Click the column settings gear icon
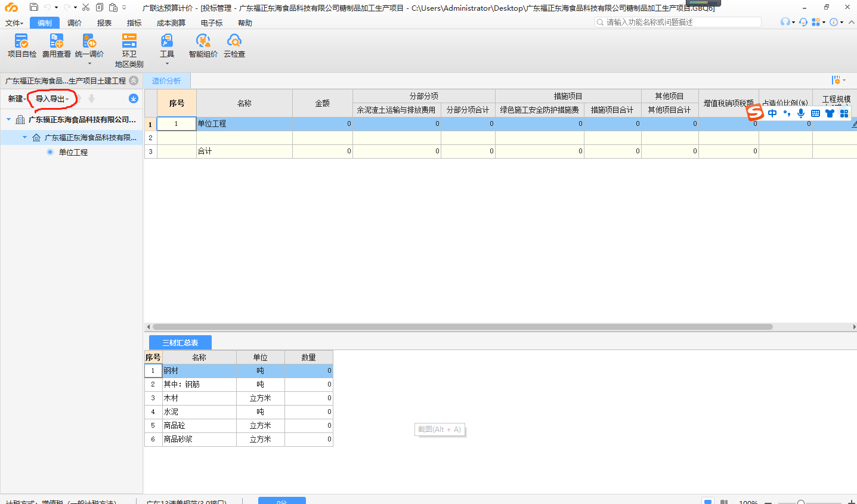The image size is (857, 504). click(836, 81)
